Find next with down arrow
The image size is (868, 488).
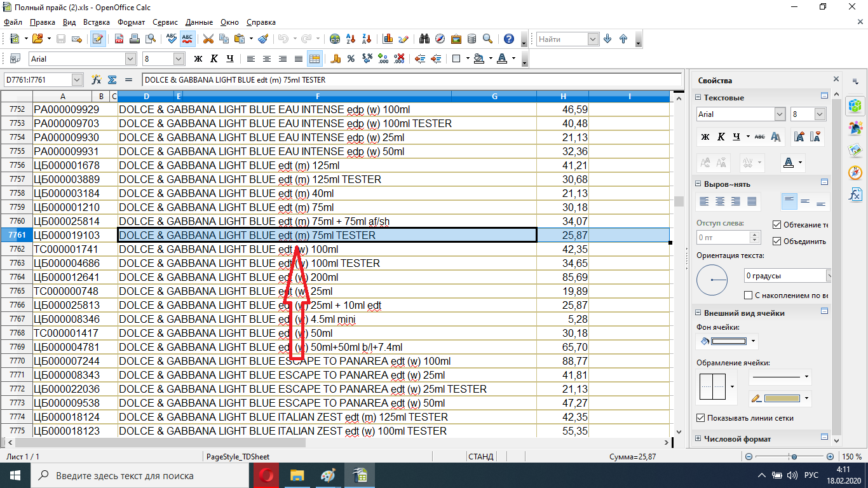pos(607,39)
